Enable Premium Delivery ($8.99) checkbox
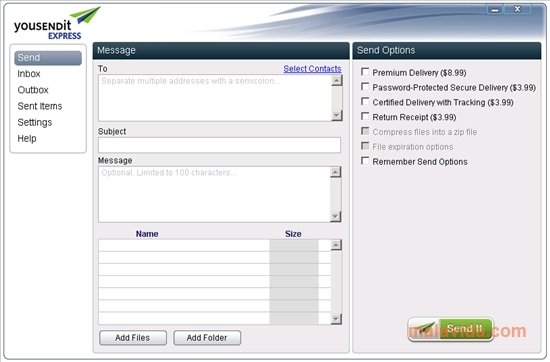Image resolution: width=550 pixels, height=362 pixels. point(365,72)
